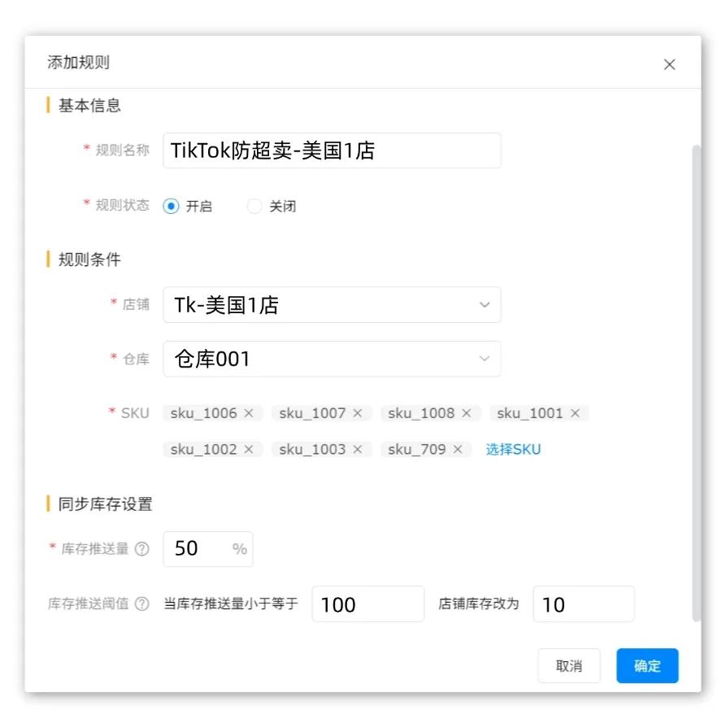Click the 确定 button
The height and width of the screenshot is (728, 726).
click(647, 666)
